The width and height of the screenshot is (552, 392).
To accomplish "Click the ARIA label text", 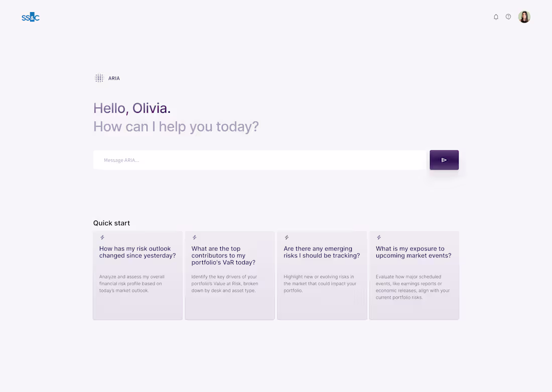I will [114, 78].
